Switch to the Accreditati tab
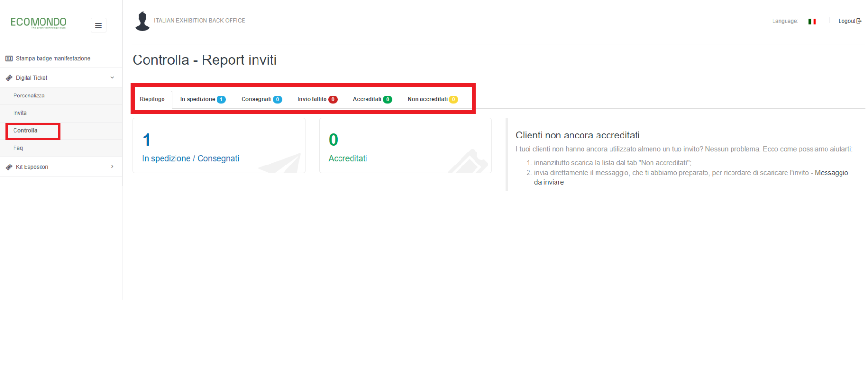Image resolution: width=868 pixels, height=386 pixels. click(372, 99)
